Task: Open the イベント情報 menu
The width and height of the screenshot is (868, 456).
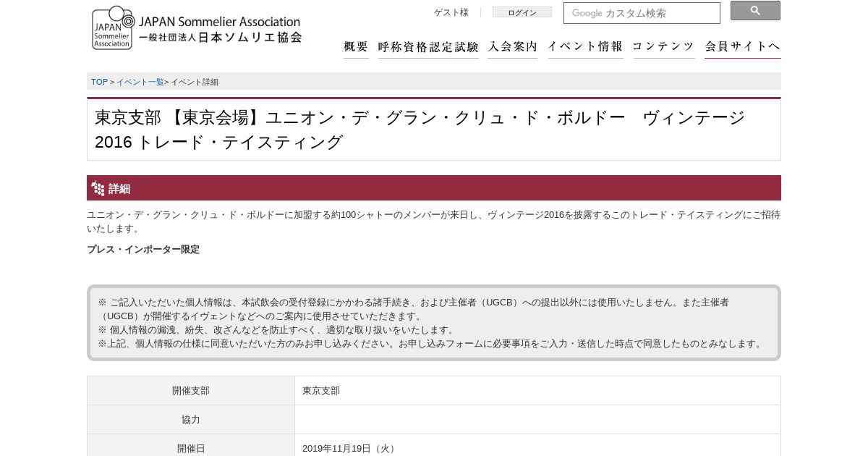Action: [585, 46]
